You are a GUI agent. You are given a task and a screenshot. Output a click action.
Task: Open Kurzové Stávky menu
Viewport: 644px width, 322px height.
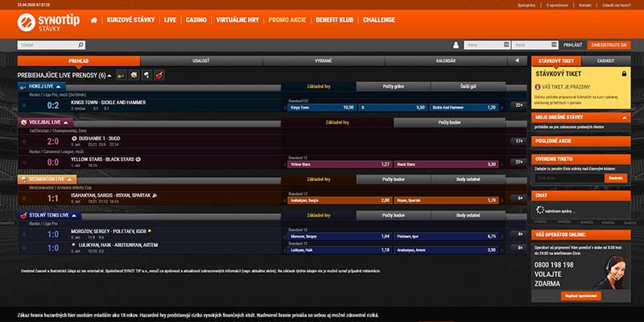(x=130, y=19)
